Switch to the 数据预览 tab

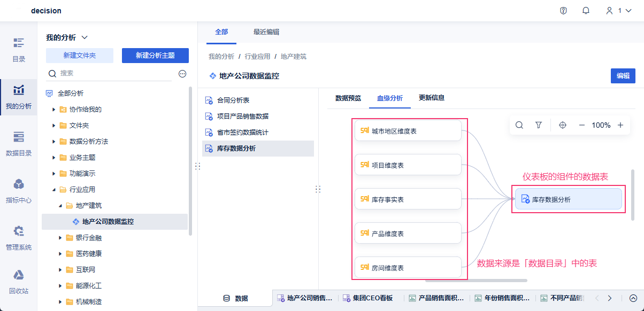(x=348, y=98)
